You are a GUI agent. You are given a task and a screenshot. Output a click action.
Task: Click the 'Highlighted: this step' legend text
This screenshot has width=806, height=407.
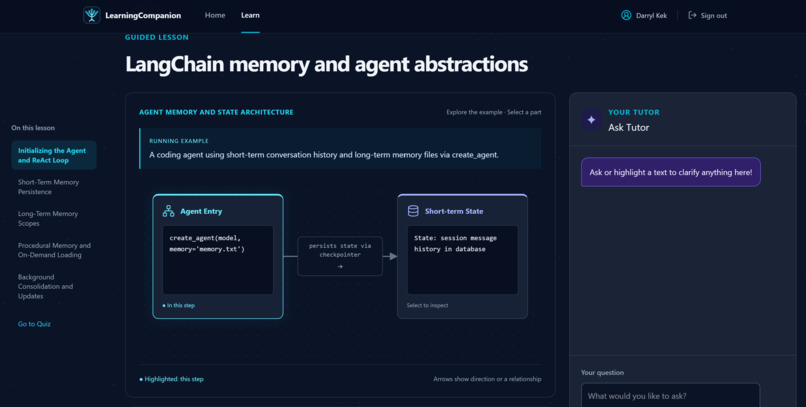(174, 379)
